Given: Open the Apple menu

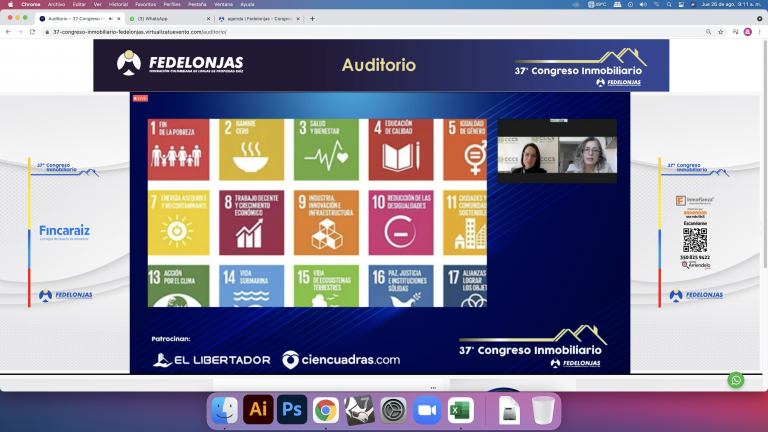Looking at the screenshot, I should (10, 4).
